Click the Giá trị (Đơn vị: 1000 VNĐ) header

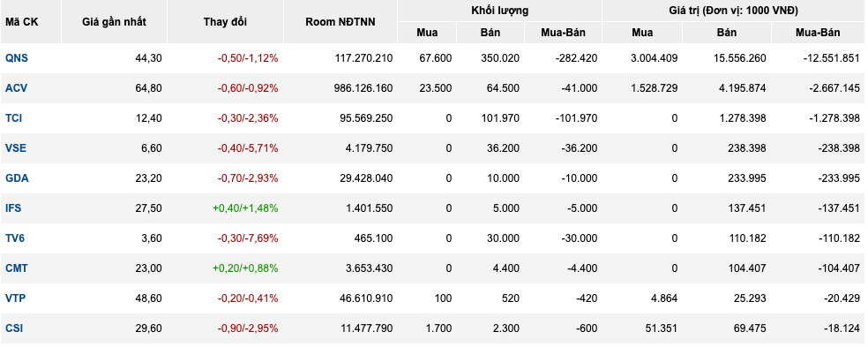pos(734,11)
